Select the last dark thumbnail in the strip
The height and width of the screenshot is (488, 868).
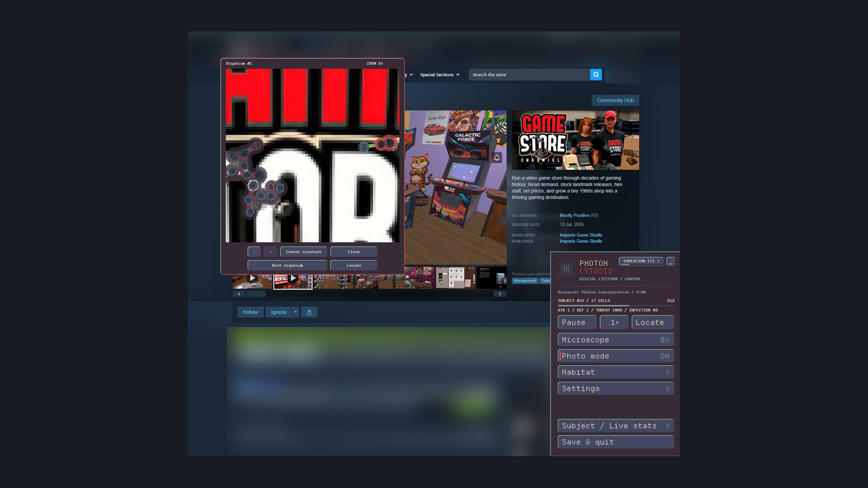pos(491,278)
